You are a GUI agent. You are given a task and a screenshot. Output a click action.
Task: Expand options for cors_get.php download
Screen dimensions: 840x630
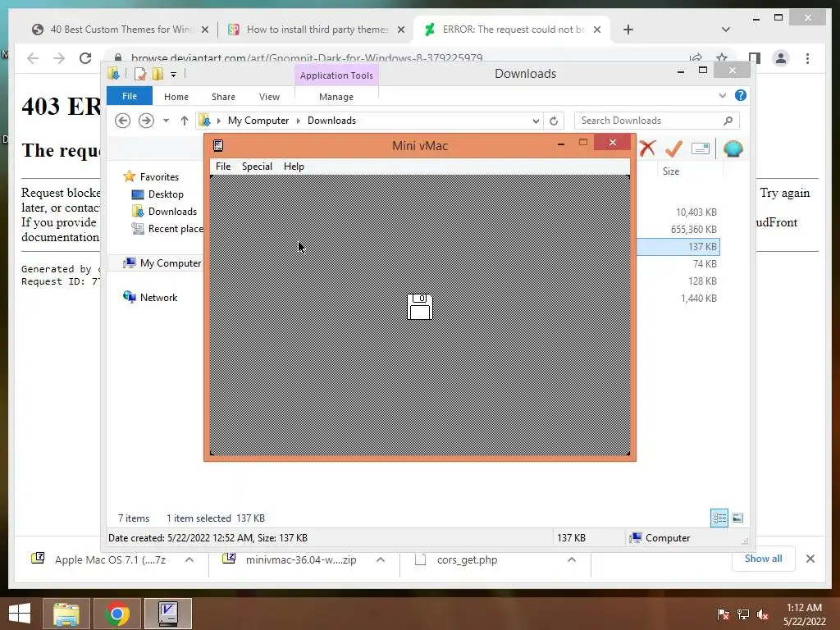pos(572,559)
